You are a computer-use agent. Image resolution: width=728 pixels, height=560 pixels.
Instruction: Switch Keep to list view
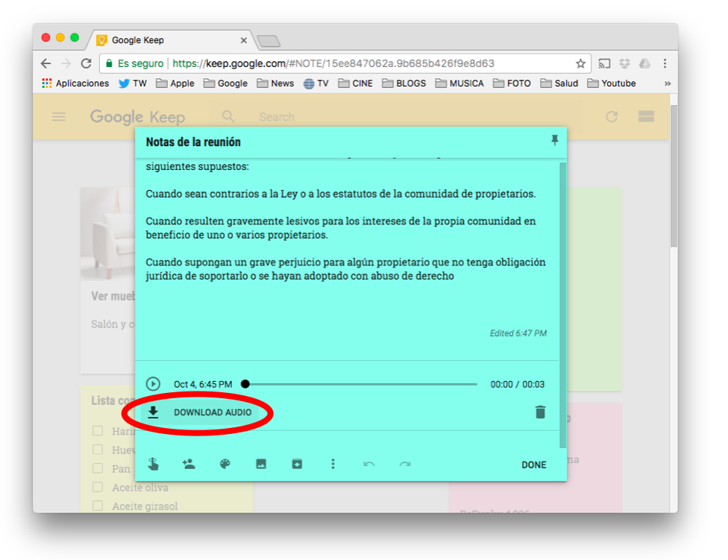(646, 116)
